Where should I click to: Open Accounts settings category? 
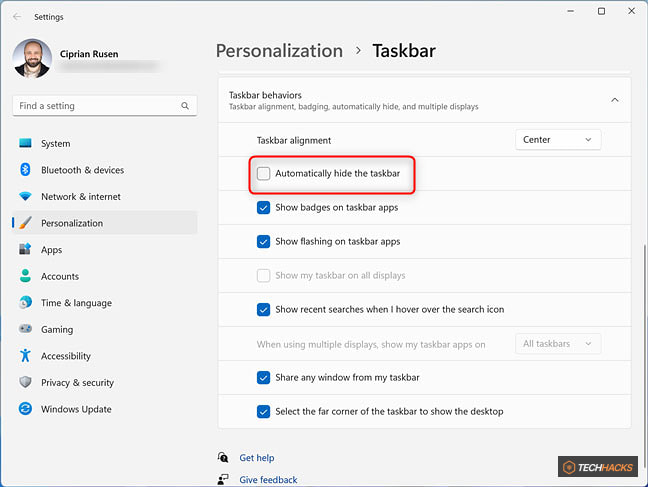(x=105, y=276)
